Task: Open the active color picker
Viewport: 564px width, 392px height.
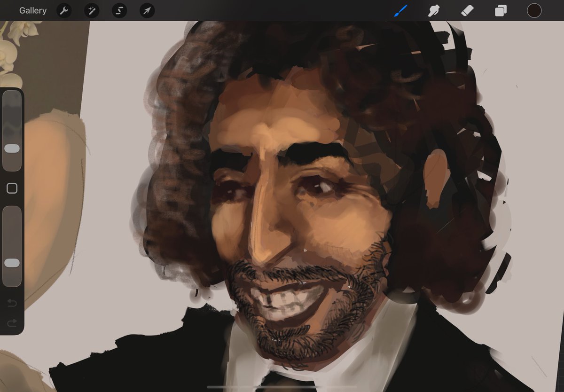Action: 534,10
